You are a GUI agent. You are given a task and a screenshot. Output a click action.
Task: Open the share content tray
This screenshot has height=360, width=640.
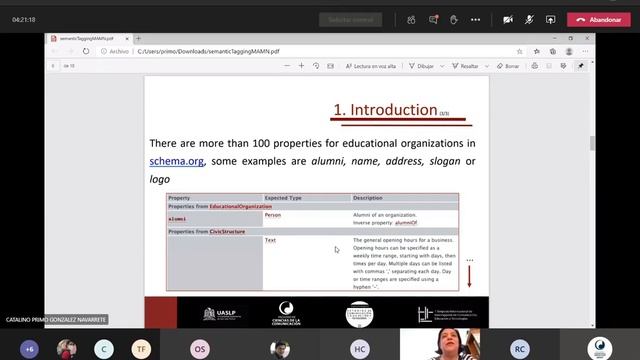pos(551,20)
